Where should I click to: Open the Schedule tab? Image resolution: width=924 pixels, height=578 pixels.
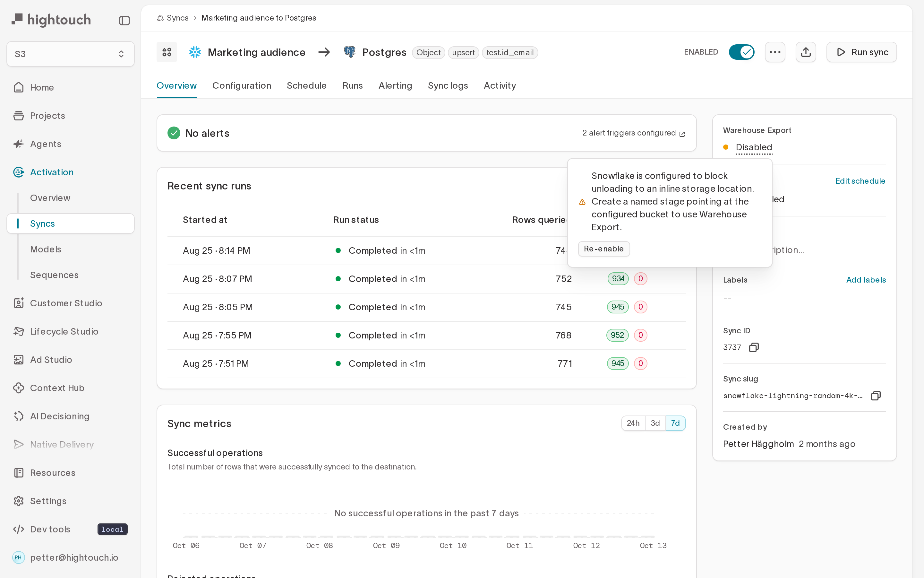[x=307, y=86]
